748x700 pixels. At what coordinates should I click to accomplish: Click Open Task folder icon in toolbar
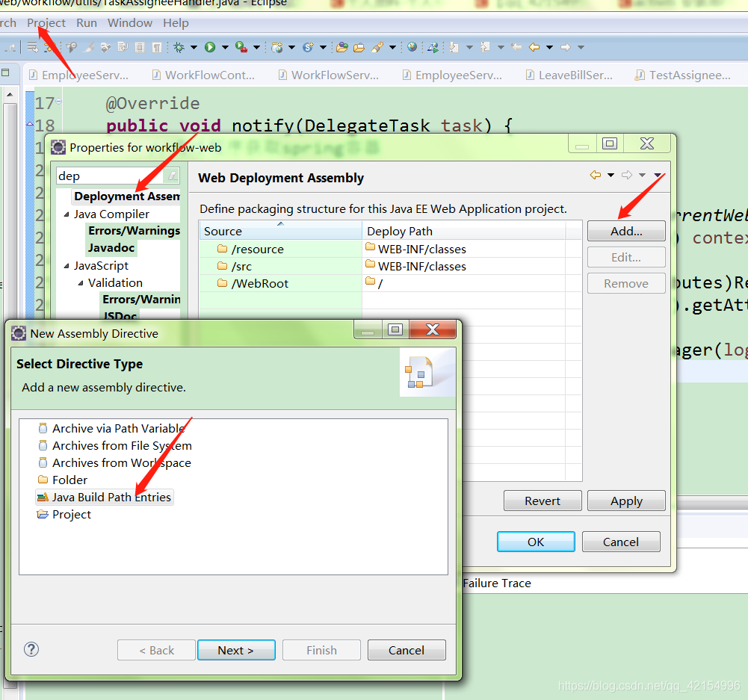pos(359,47)
